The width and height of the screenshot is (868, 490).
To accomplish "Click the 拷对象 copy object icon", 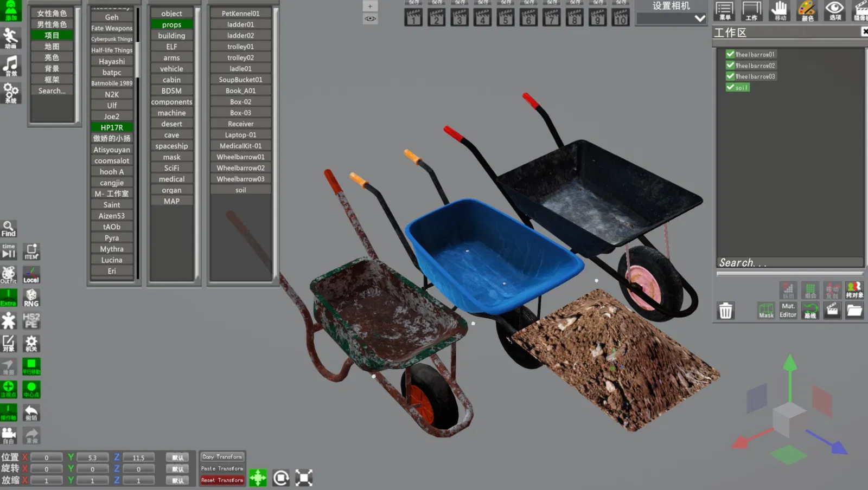I will 854,290.
